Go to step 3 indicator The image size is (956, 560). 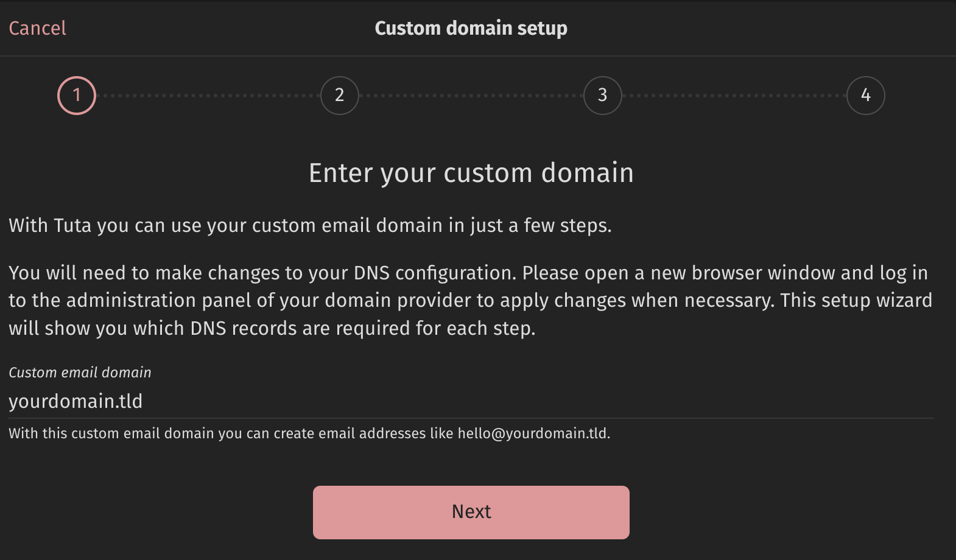pos(603,96)
